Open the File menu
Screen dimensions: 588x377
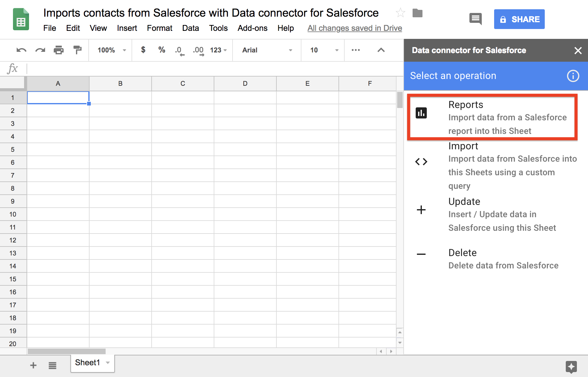(50, 28)
